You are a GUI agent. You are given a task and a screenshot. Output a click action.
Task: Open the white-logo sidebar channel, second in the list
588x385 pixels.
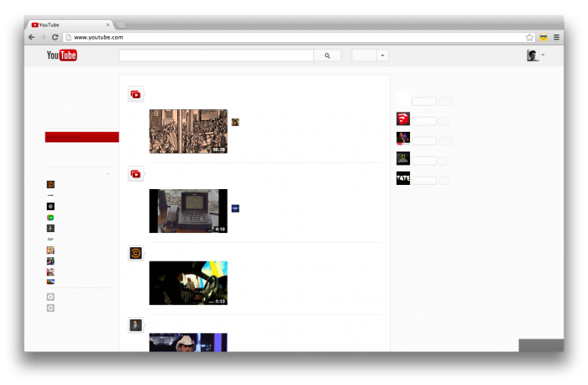[50, 196]
